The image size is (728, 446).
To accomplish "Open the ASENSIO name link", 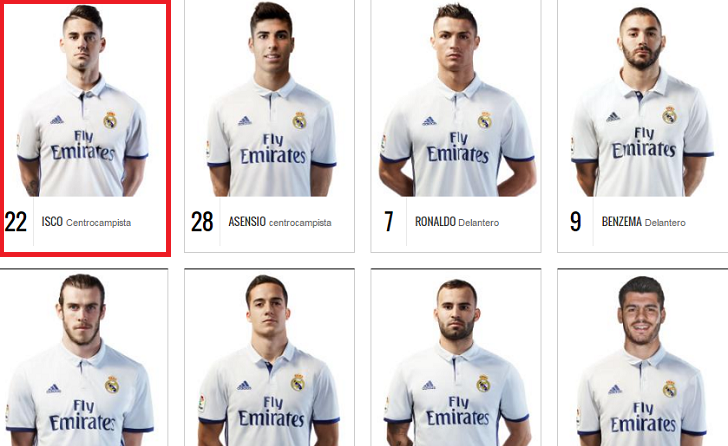I will click(247, 222).
